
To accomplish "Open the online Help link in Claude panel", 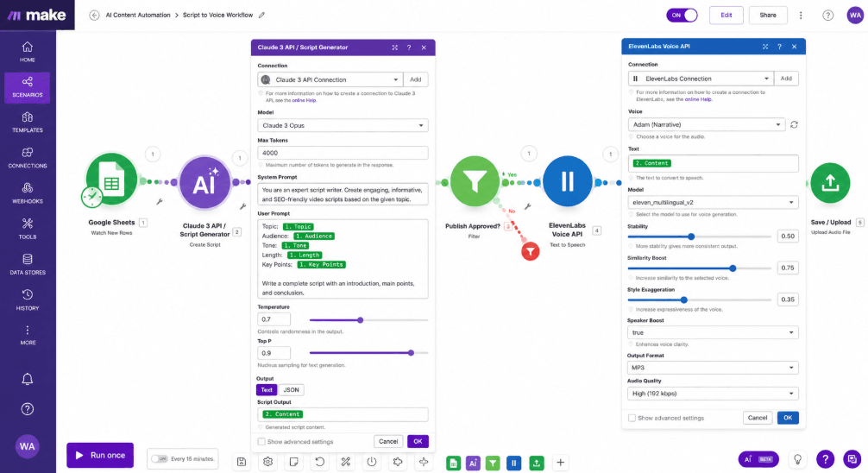I will [304, 100].
